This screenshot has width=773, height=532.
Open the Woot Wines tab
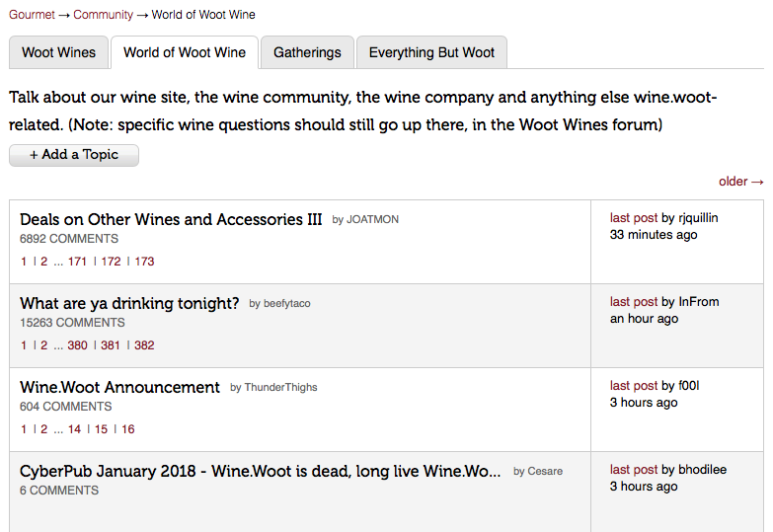point(59,52)
